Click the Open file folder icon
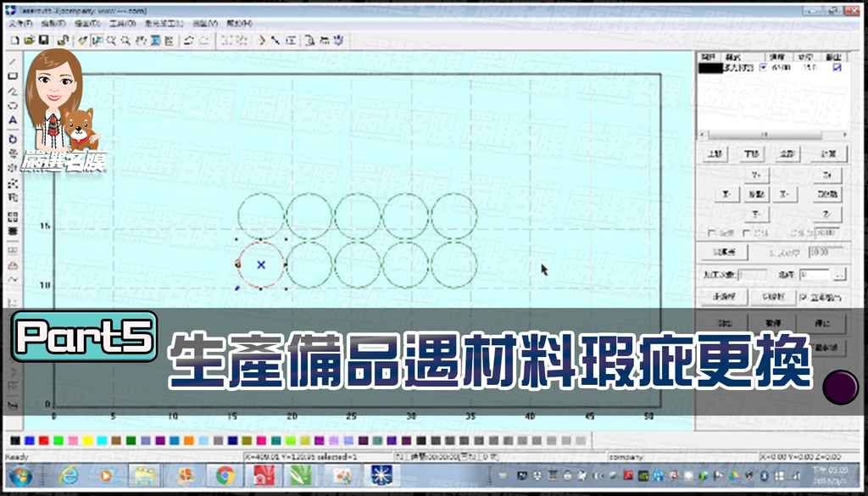Viewport: 868px width, 496px height. 30,40
